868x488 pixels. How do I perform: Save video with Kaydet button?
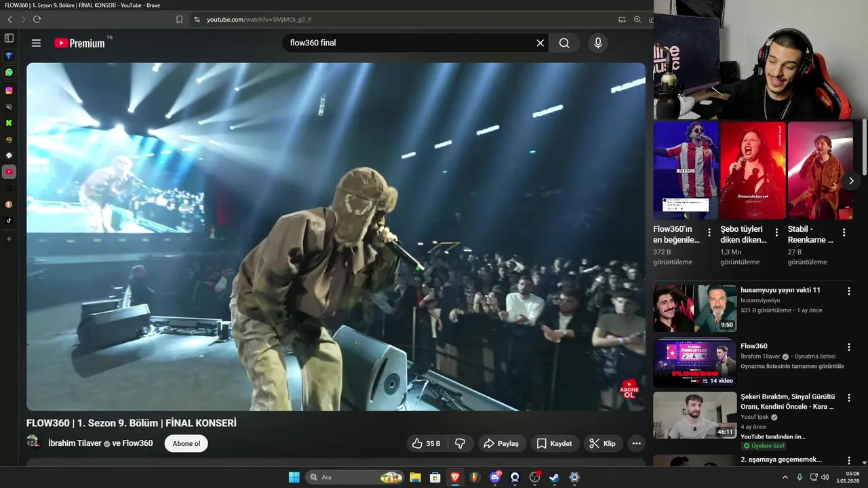tap(555, 443)
